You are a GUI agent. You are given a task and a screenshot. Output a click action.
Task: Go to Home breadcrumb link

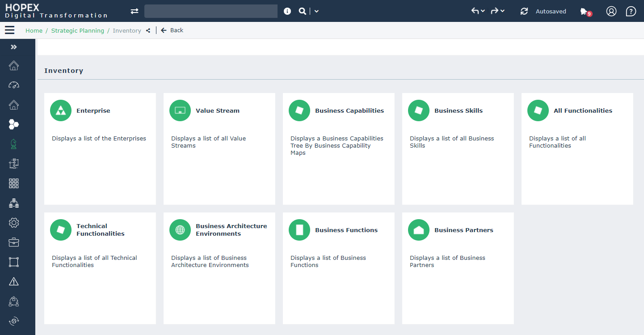click(34, 31)
